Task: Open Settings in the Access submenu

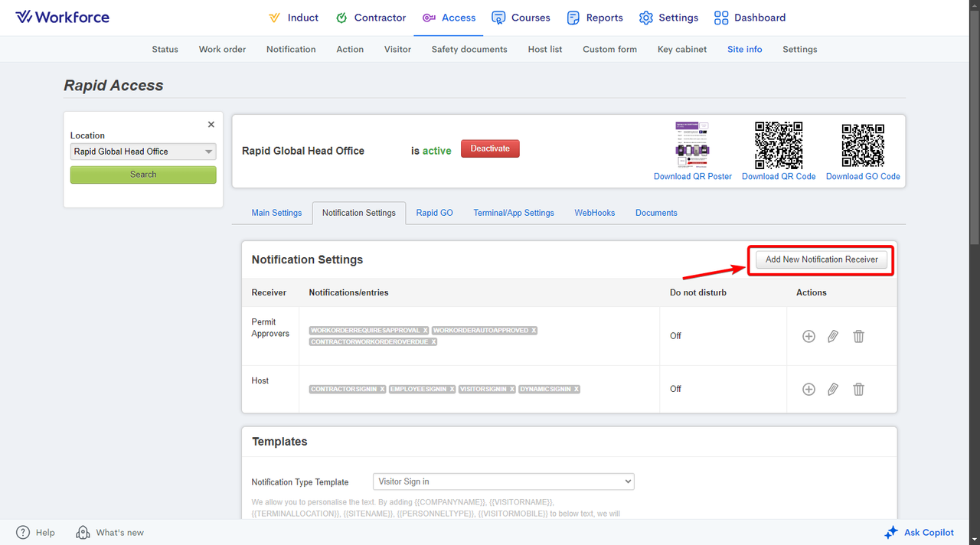Action: [x=800, y=49]
